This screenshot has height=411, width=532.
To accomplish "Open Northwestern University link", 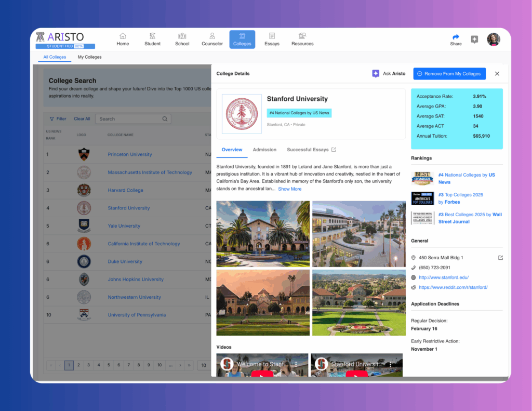I will point(134,297).
